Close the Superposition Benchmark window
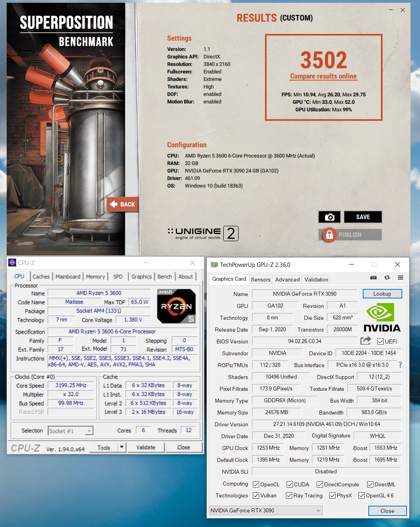Viewport: 420px width, 527px height. tap(403, 10)
